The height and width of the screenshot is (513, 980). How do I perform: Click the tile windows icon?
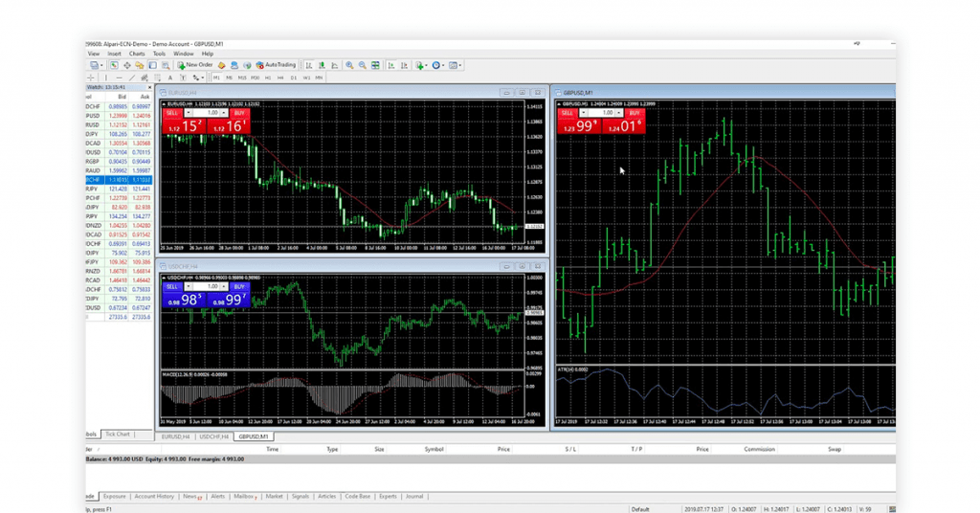pos(374,65)
